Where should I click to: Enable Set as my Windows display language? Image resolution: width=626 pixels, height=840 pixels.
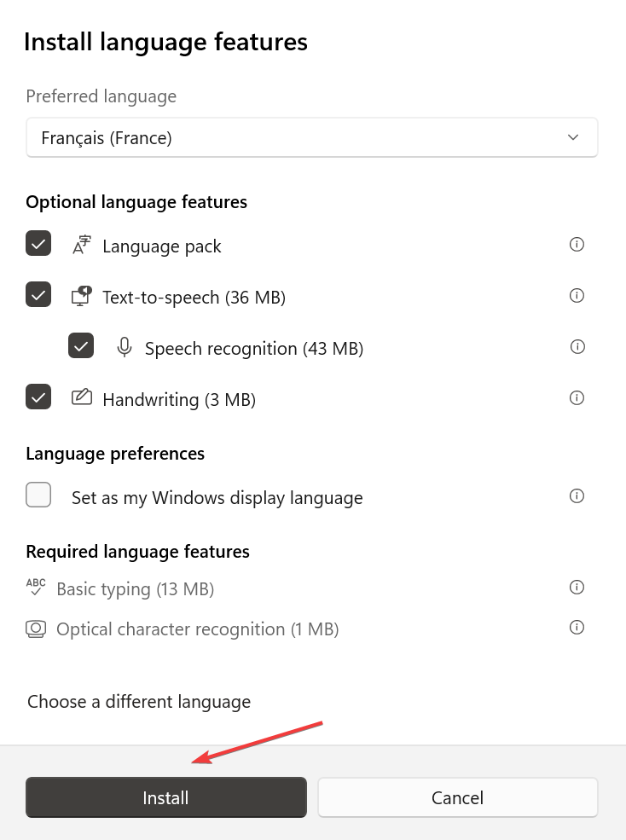click(x=38, y=495)
